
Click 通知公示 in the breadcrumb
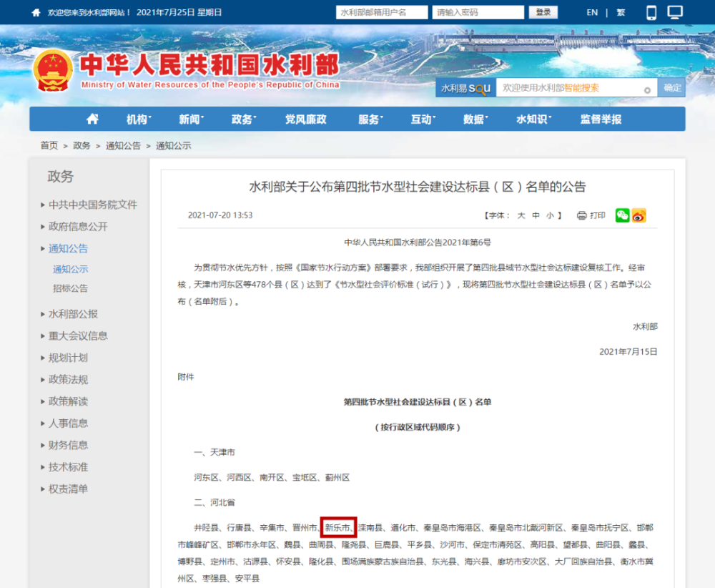173,145
